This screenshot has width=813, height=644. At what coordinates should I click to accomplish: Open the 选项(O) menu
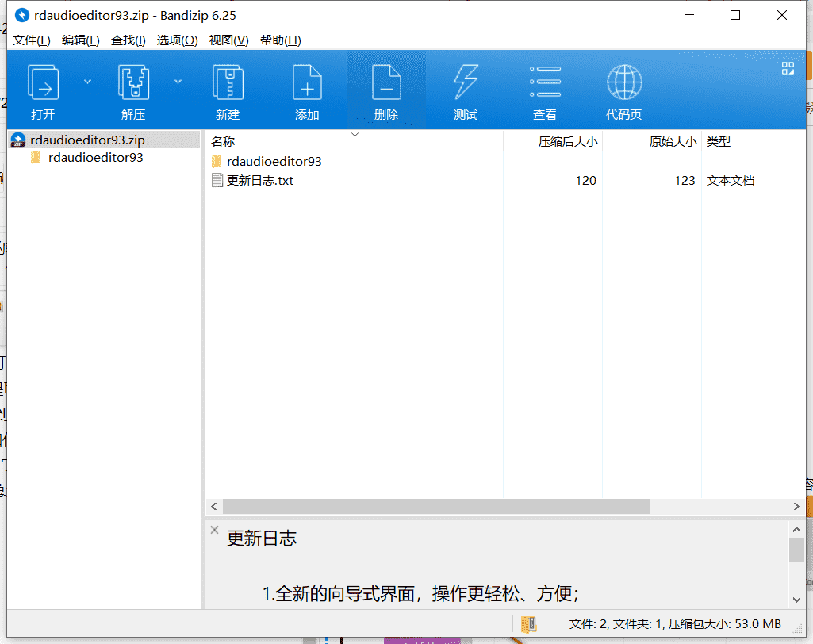coord(178,40)
